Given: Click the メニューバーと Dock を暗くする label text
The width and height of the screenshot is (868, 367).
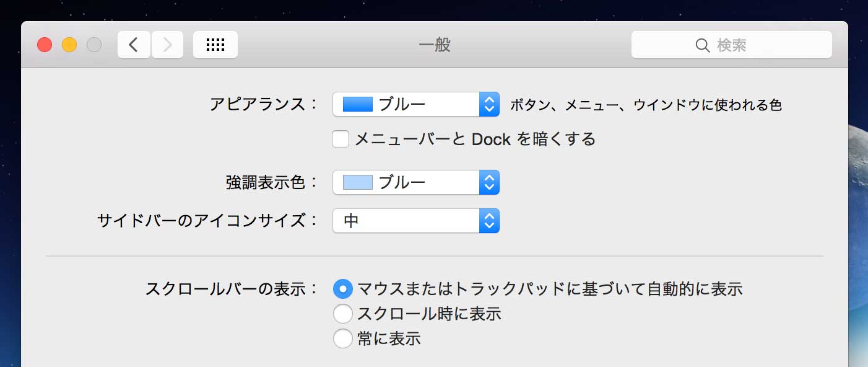Looking at the screenshot, I should (475, 139).
